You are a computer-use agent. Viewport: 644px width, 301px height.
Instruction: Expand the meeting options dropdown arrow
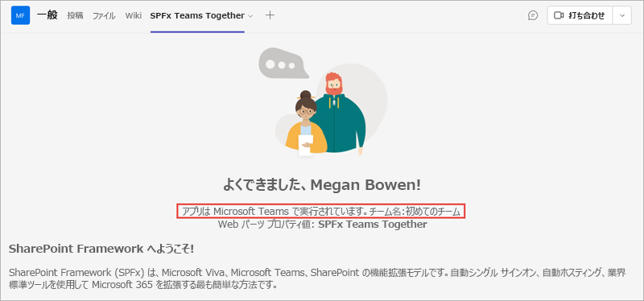point(622,15)
